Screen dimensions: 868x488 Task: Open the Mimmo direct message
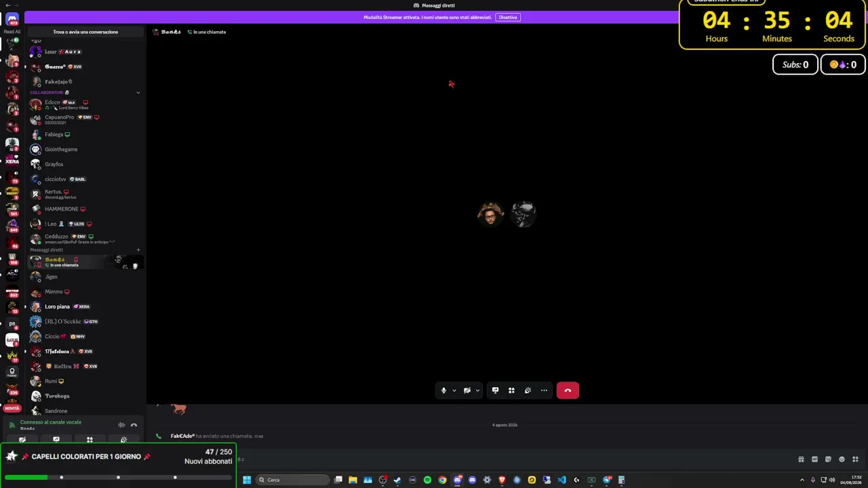[x=84, y=291]
